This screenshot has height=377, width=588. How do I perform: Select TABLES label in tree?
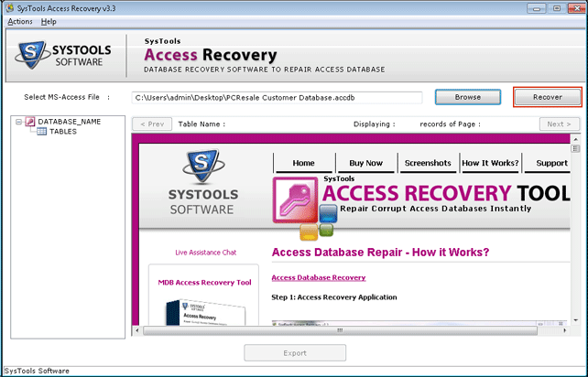tap(63, 132)
